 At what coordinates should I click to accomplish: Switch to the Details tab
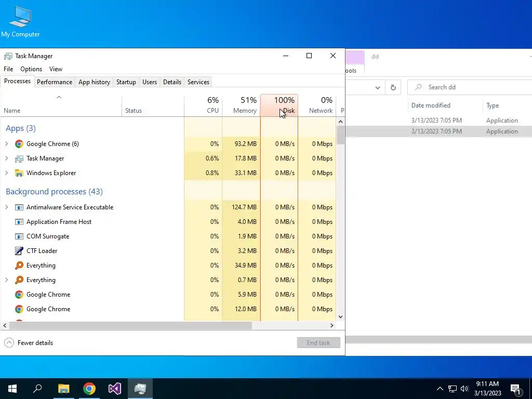(172, 82)
